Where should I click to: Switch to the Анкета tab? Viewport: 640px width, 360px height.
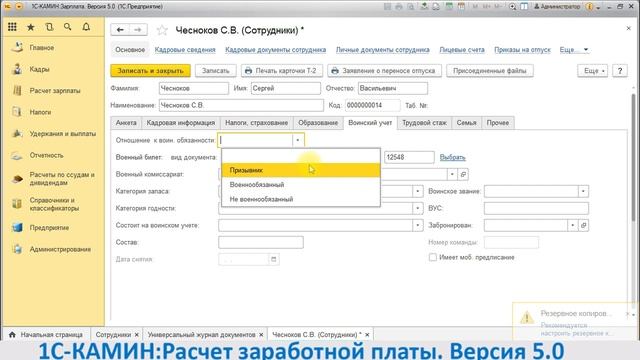coord(126,123)
